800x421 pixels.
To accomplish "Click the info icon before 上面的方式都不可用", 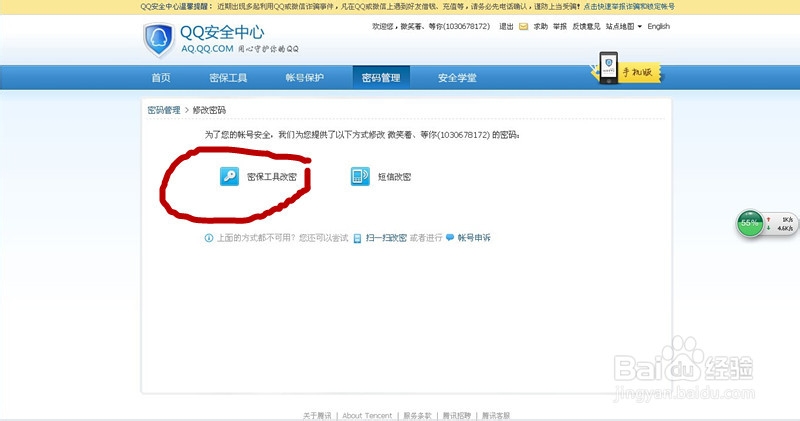I will 209,238.
